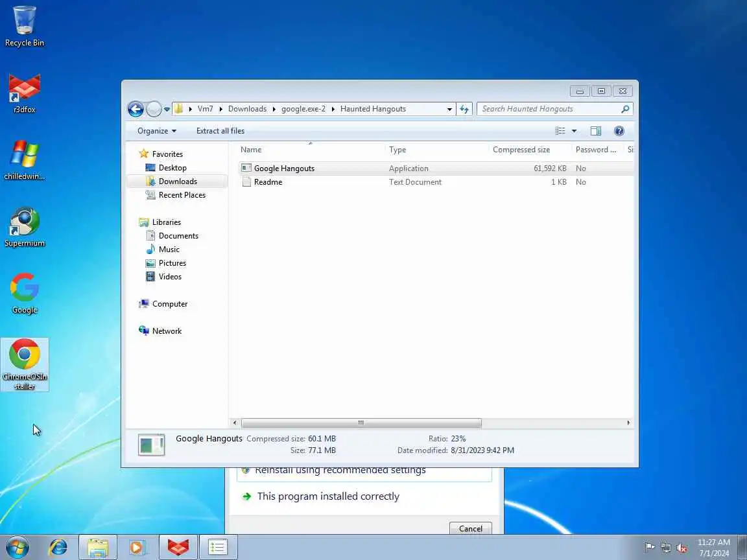
Task: Open the Videos library
Action: point(170,276)
